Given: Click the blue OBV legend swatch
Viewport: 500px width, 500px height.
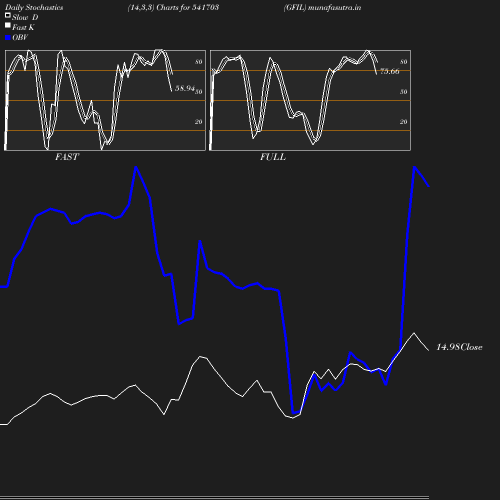Looking at the screenshot, I should click(x=8, y=38).
